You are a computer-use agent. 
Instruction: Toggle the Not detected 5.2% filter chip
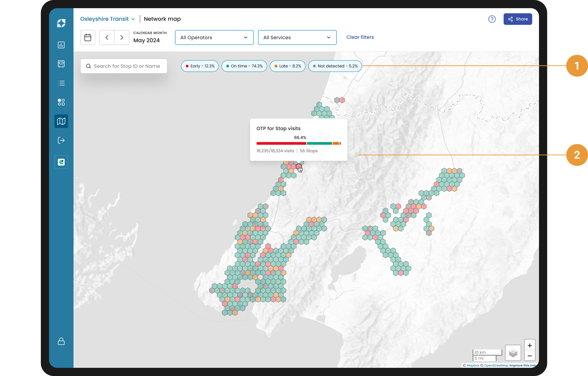335,66
